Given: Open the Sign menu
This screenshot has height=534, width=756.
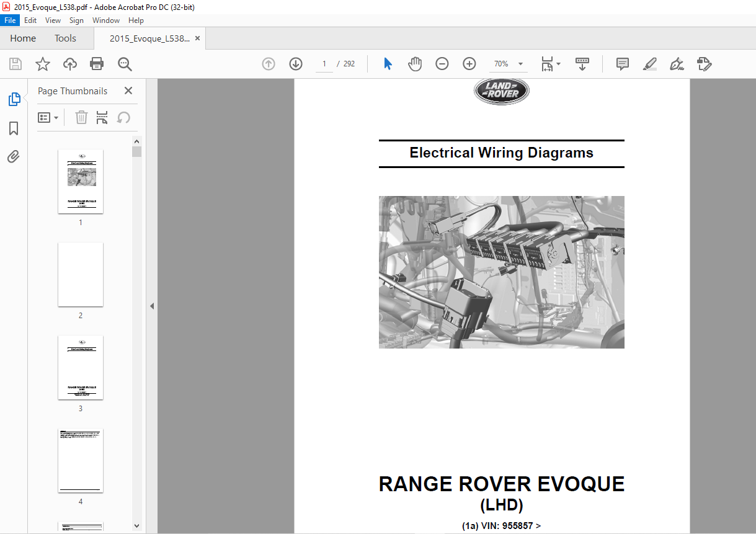Looking at the screenshot, I should click(x=76, y=20).
